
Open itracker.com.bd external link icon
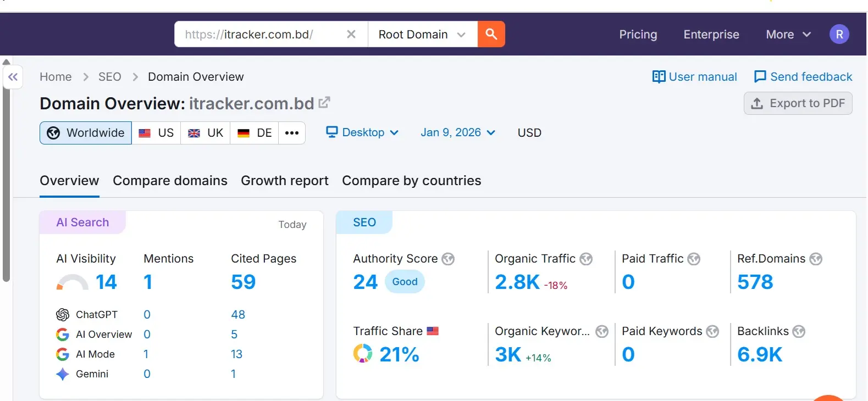click(324, 102)
